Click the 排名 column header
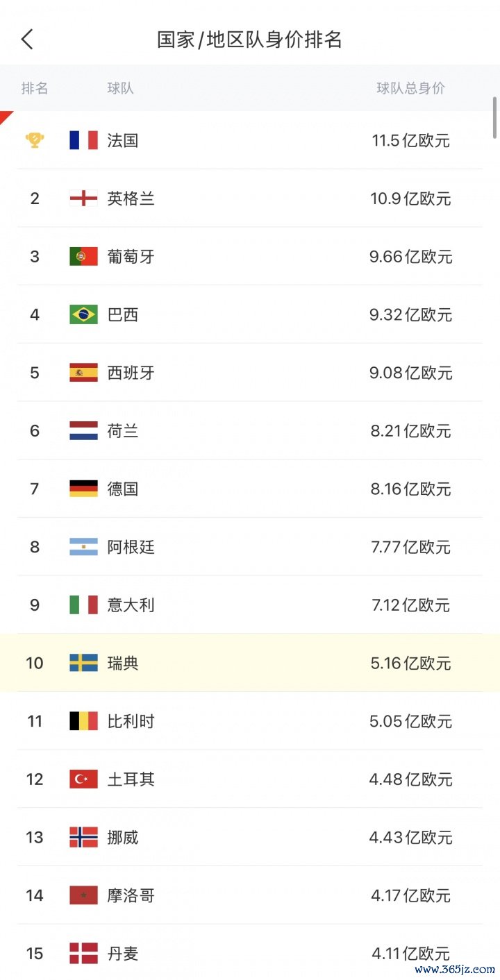500x980 pixels. (x=35, y=88)
